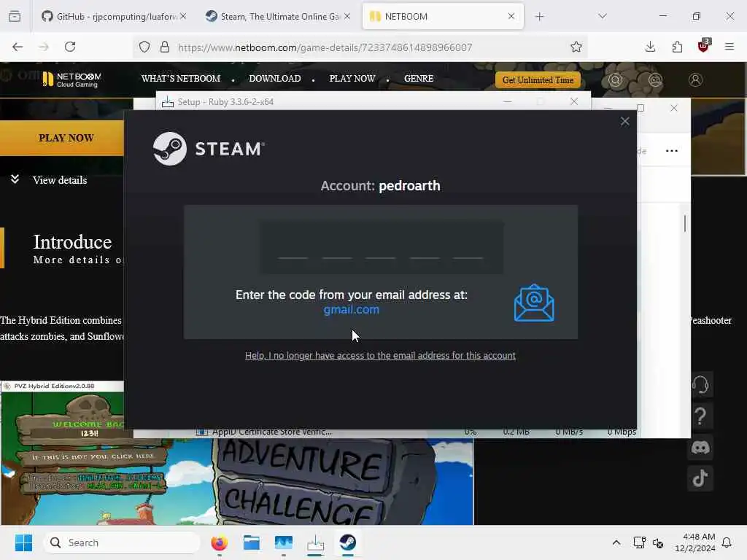Open 'no longer have access' help link
Viewport: 747px width, 560px height.
tap(380, 355)
